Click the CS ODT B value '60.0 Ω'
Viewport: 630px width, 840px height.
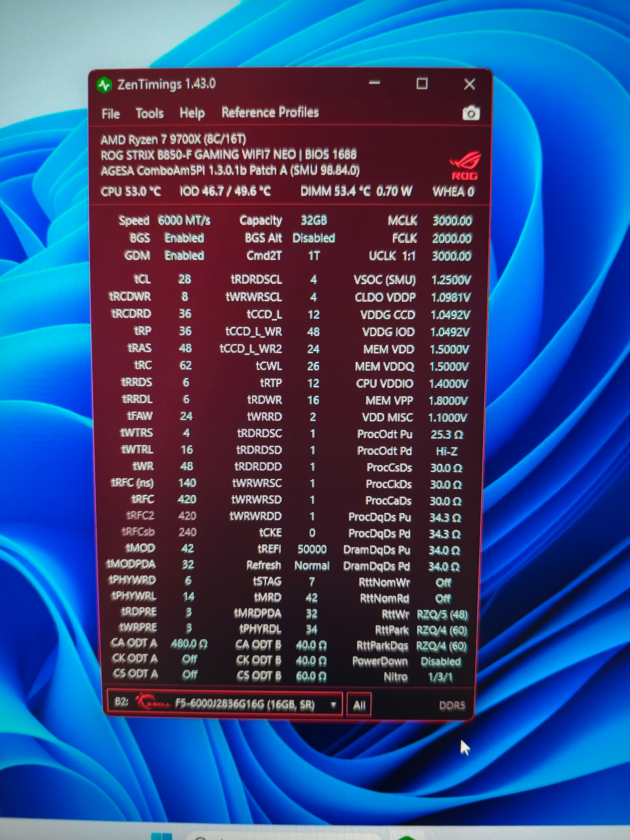(311, 676)
